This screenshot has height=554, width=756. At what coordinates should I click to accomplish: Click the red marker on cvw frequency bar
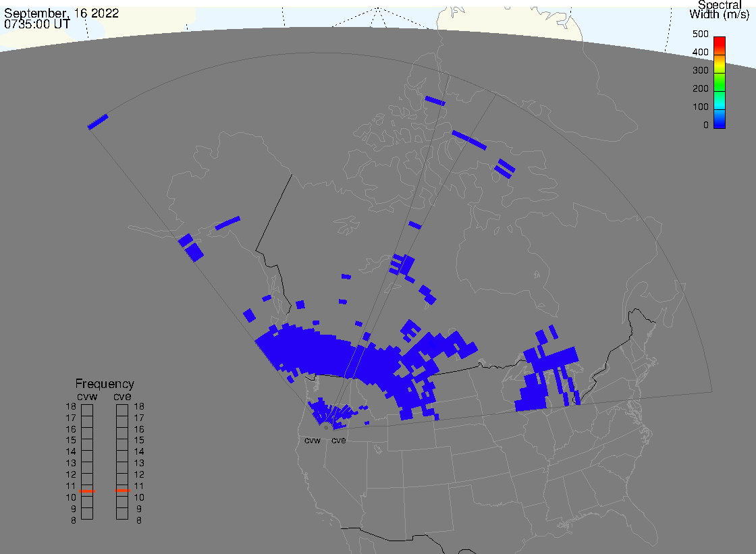(87, 491)
